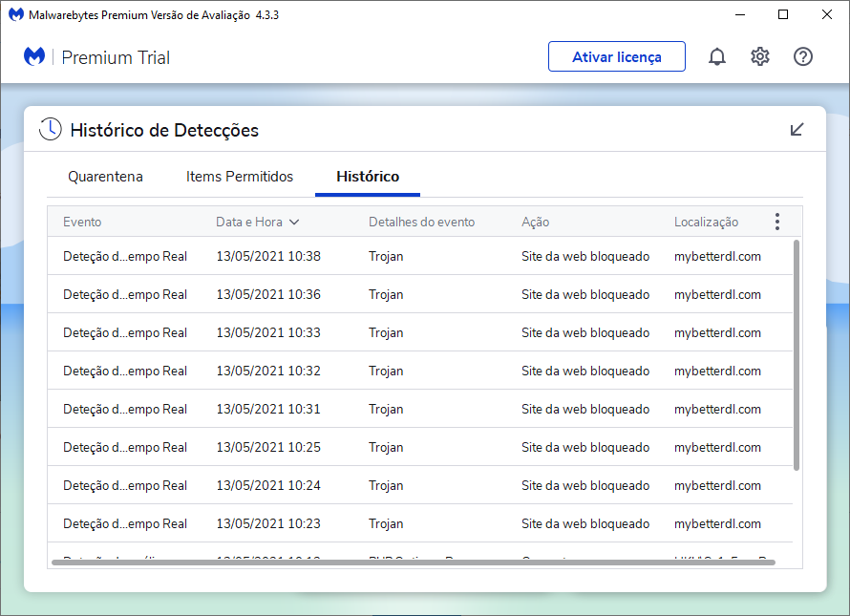Sort by the Detalhes do evento column
850x616 pixels.
click(x=422, y=222)
